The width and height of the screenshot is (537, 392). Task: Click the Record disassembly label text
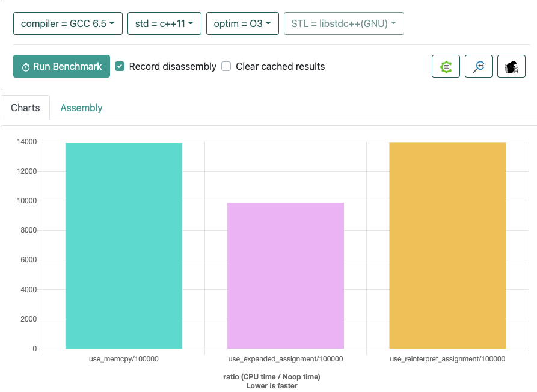(173, 66)
